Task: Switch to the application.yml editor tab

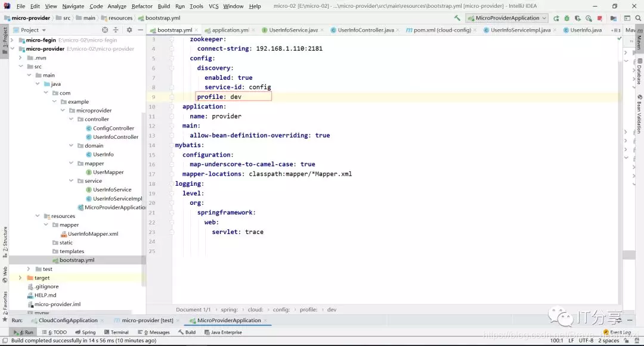Action: [x=230, y=30]
